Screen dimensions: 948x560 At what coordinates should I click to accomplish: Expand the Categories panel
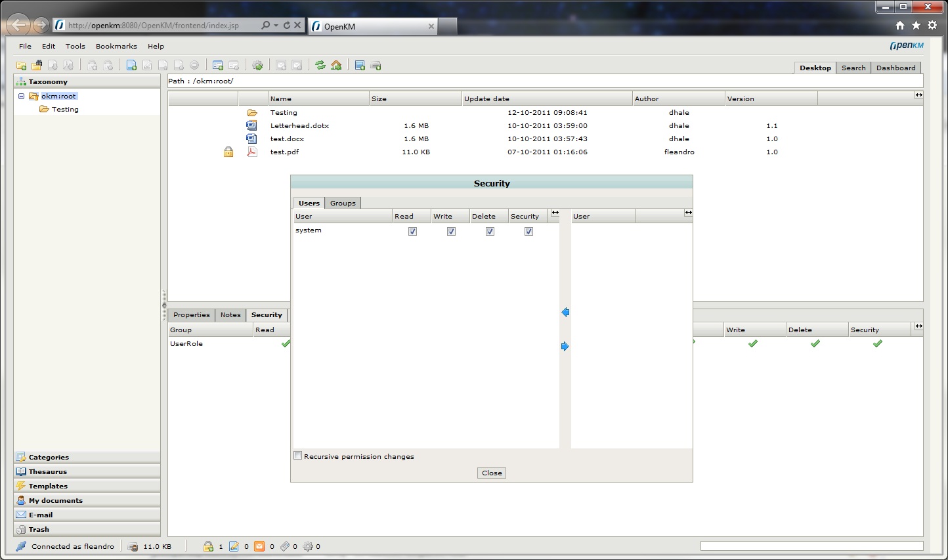pos(49,457)
